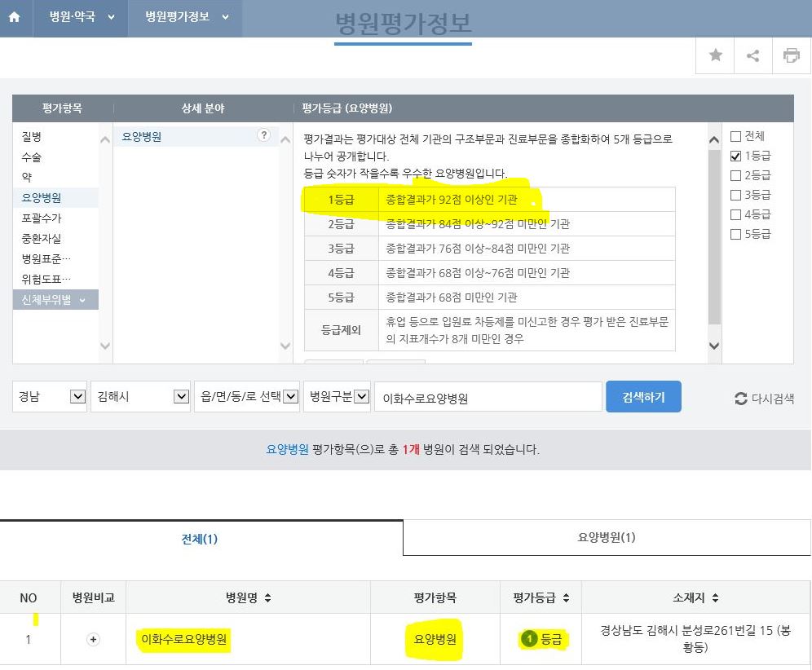
Task: Uncheck the 1등급 checkbox
Action: 735,156
